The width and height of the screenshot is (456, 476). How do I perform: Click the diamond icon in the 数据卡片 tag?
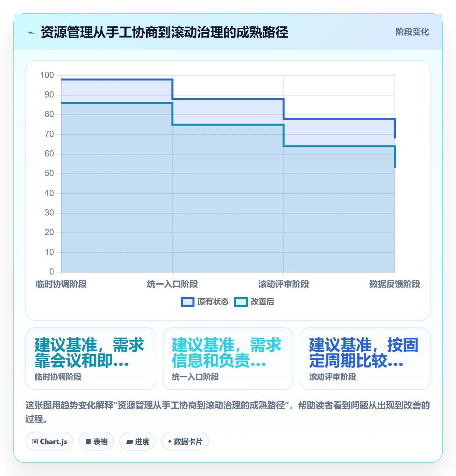point(170,441)
